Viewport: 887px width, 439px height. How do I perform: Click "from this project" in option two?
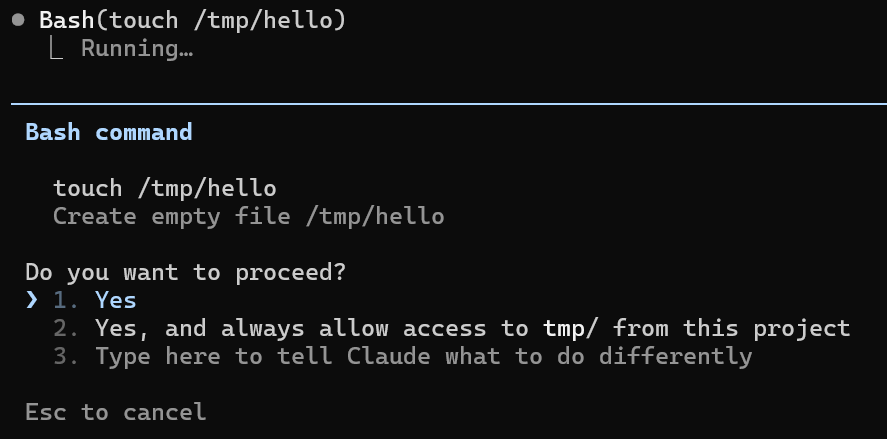tap(732, 328)
